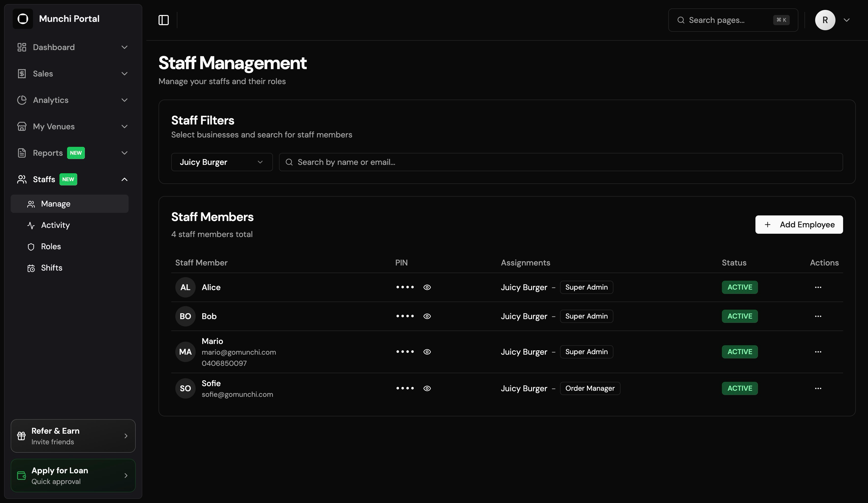868x503 pixels.
Task: Expand the Reports menu chevron
Action: coord(125,153)
